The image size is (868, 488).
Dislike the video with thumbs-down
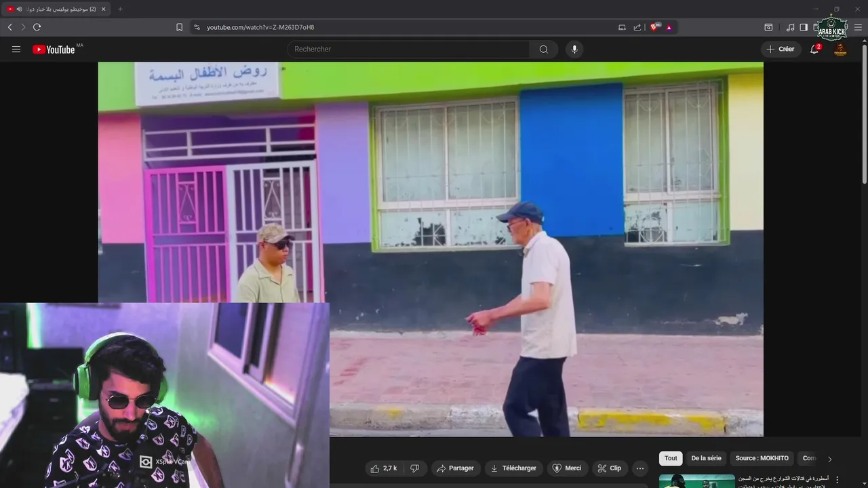point(414,468)
